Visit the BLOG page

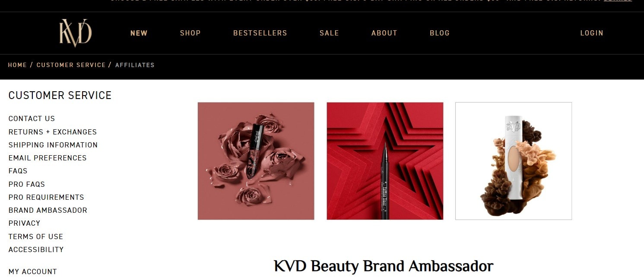coord(440,33)
